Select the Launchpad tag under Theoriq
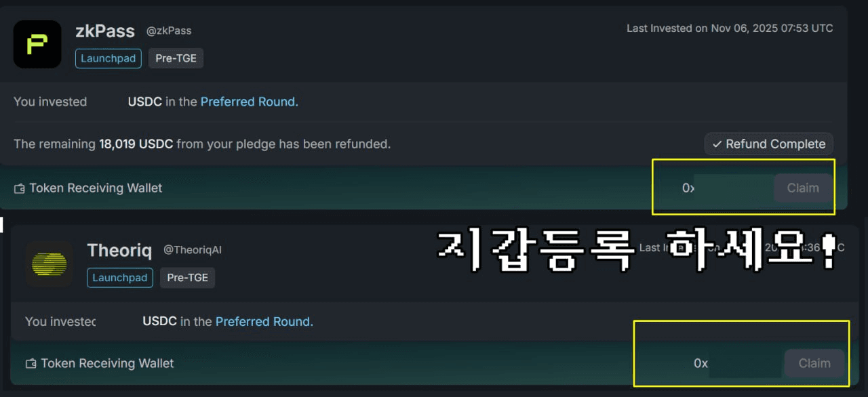This screenshot has width=868, height=397. point(120,278)
